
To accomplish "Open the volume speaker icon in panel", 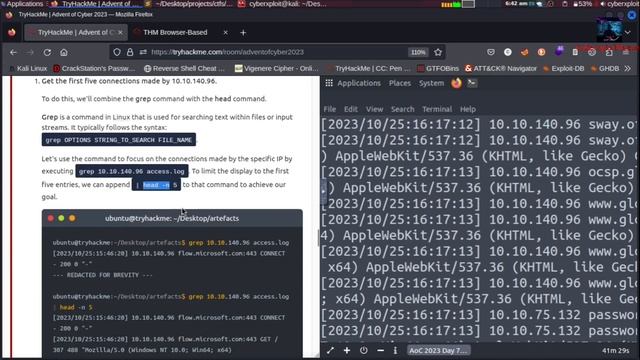I will click(602, 4).
